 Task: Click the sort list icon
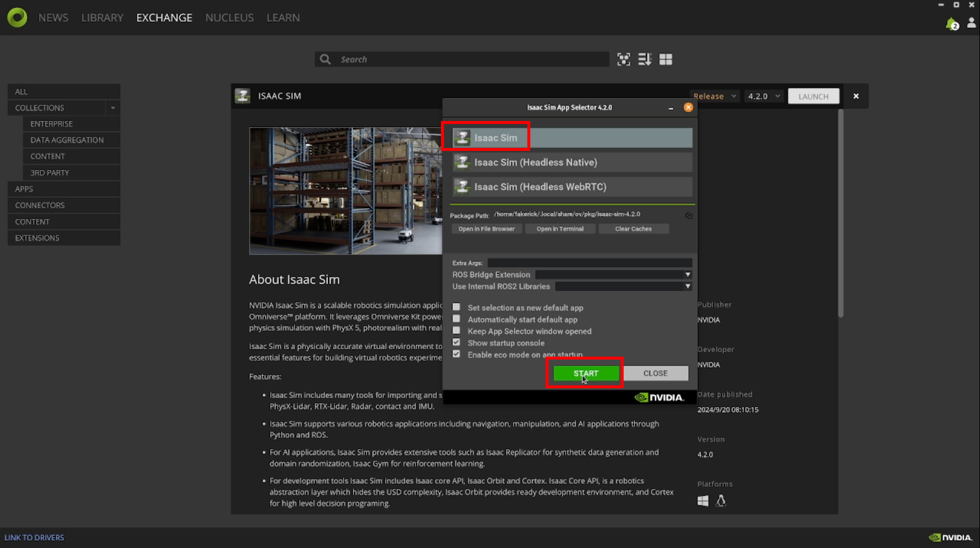pos(645,59)
